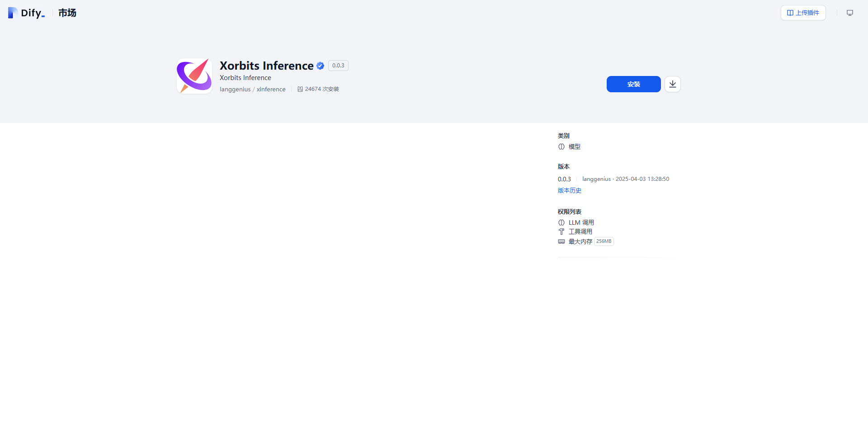Click the 256MB memory badge
Image resolution: width=868 pixels, height=431 pixels.
(x=604, y=242)
